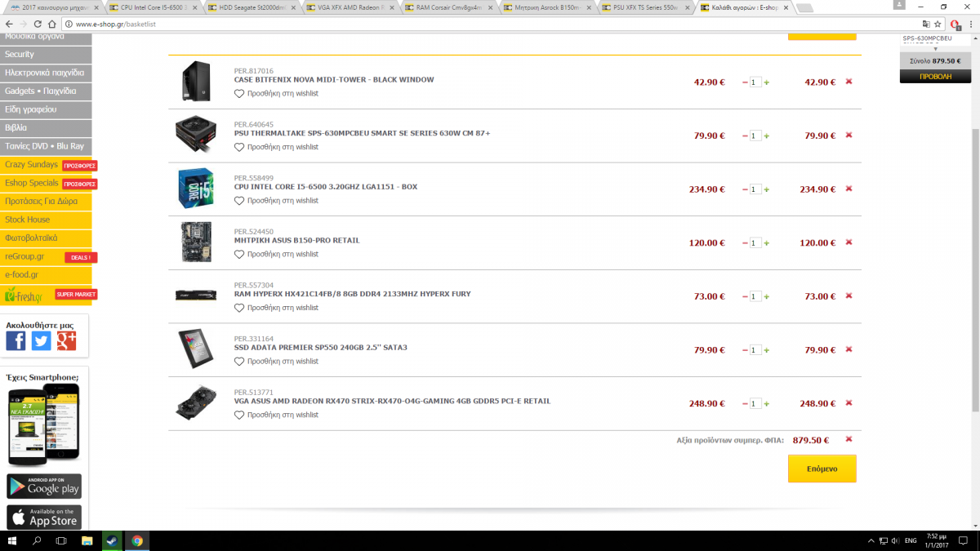Screen dimensions: 980x551
Task: Remove the RAM HYPERX FURY item
Action: pos(849,296)
